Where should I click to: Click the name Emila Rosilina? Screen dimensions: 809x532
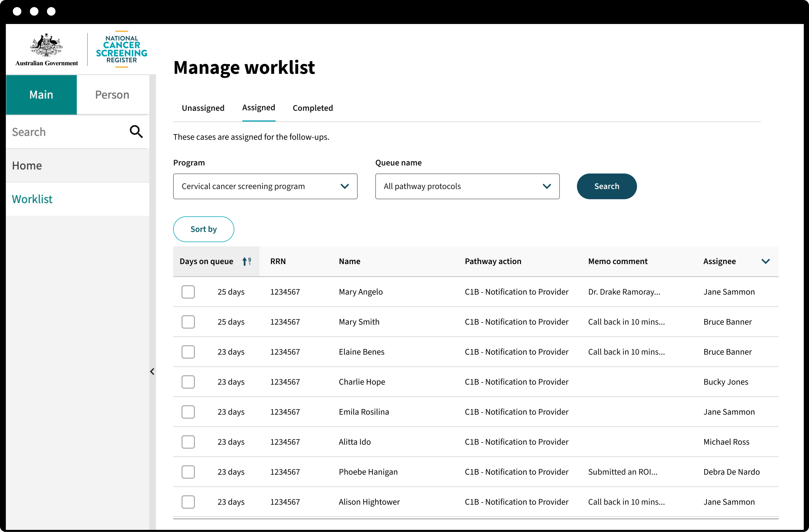pyautogui.click(x=364, y=412)
